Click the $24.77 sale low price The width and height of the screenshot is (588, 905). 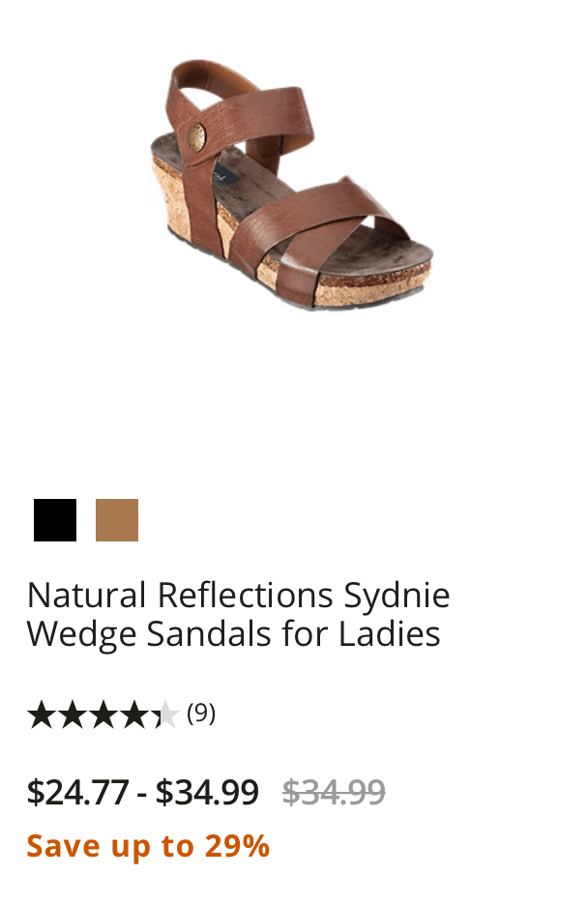tap(78, 792)
